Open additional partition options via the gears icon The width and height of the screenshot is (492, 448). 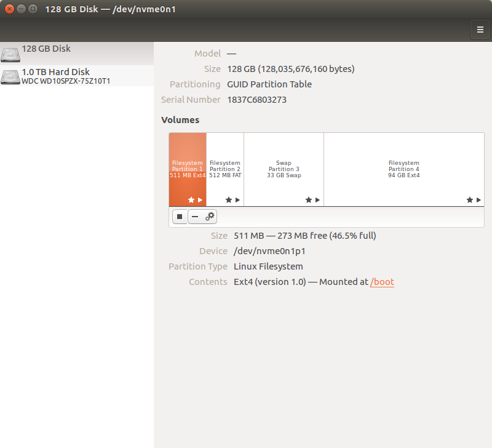coord(210,217)
